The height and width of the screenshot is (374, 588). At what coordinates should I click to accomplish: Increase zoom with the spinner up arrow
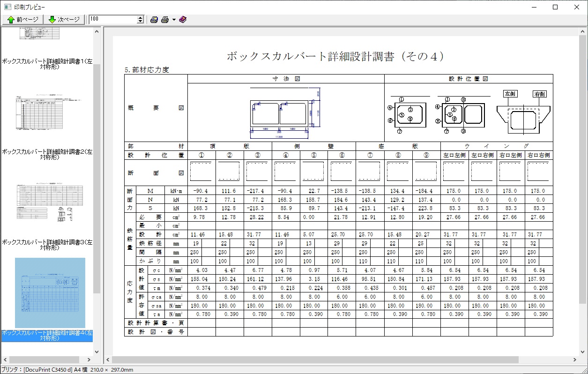[x=140, y=17]
